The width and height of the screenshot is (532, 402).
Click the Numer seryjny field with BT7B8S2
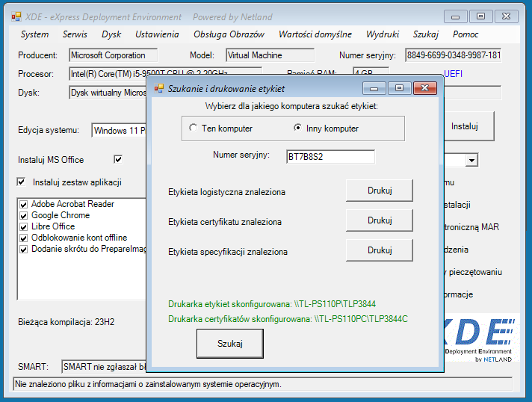[x=330, y=156]
